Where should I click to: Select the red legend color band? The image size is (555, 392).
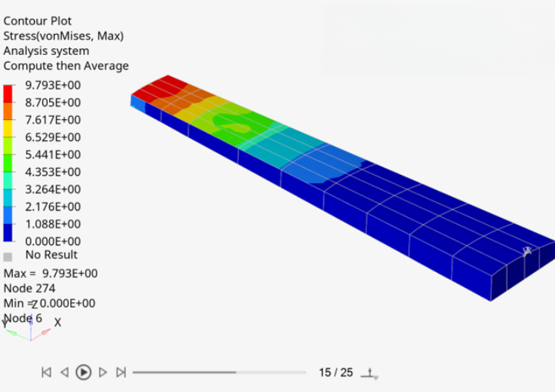point(8,93)
